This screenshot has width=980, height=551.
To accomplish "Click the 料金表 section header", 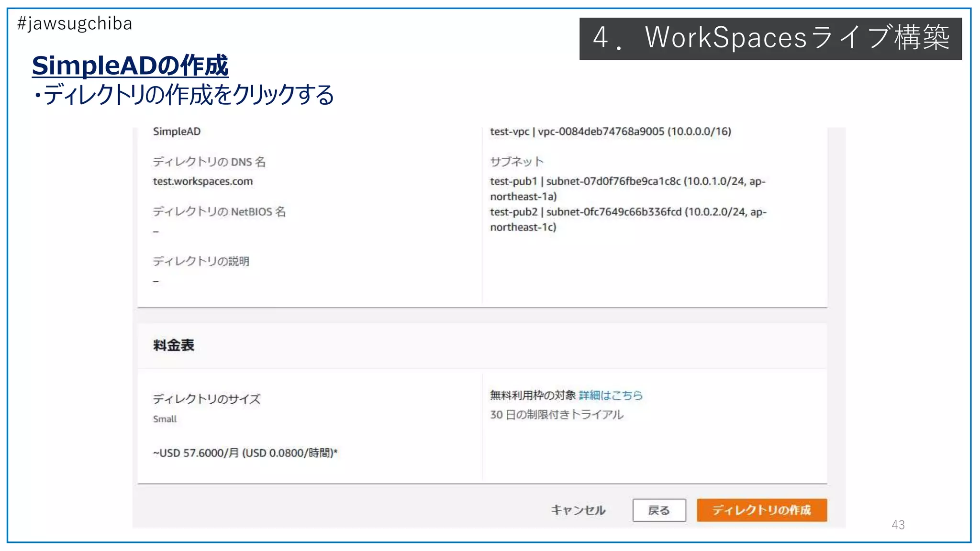I will [174, 345].
